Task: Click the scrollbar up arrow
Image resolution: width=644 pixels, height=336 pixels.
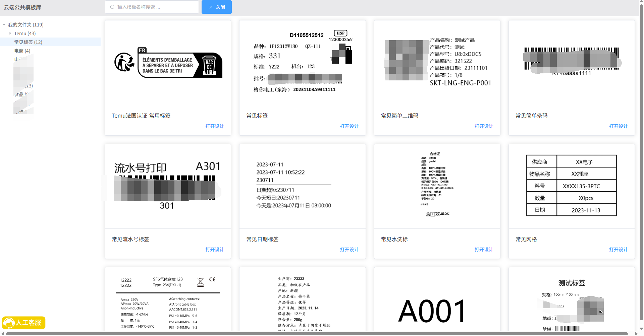Action: 641,2
